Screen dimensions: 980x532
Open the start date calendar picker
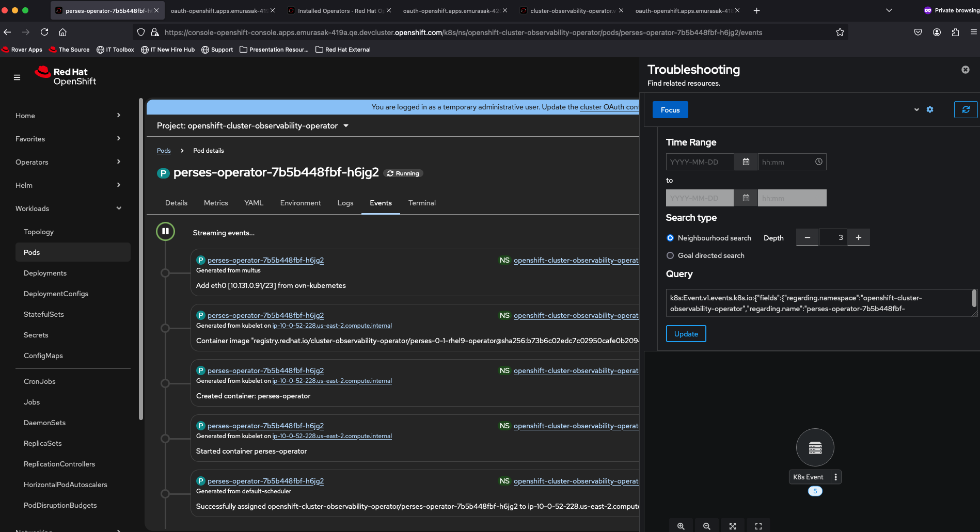[x=746, y=162]
